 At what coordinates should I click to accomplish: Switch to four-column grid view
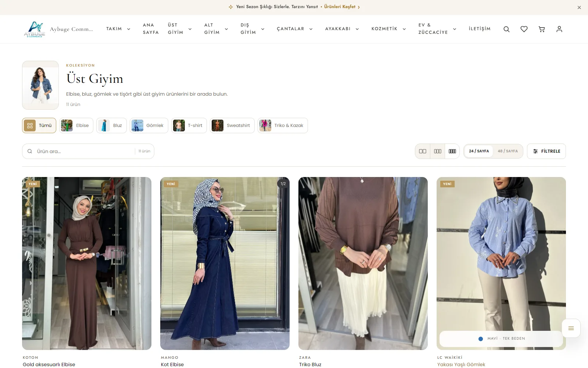[x=452, y=151]
